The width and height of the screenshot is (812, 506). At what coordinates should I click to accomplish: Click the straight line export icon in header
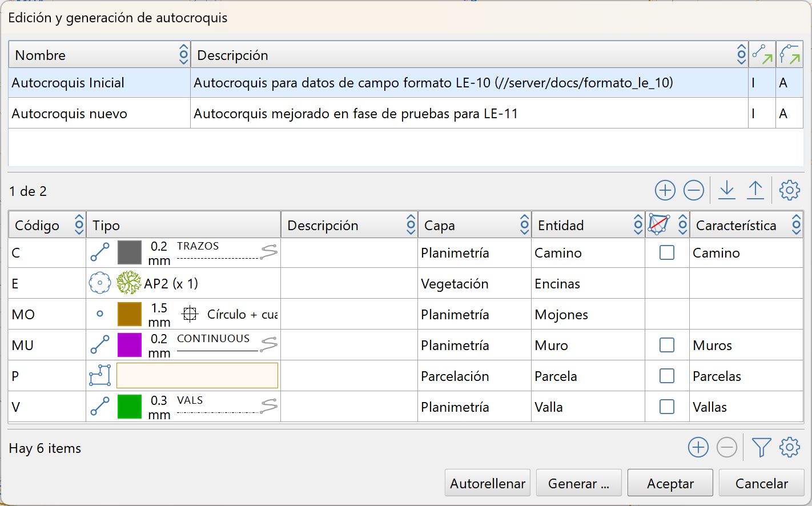click(x=762, y=54)
